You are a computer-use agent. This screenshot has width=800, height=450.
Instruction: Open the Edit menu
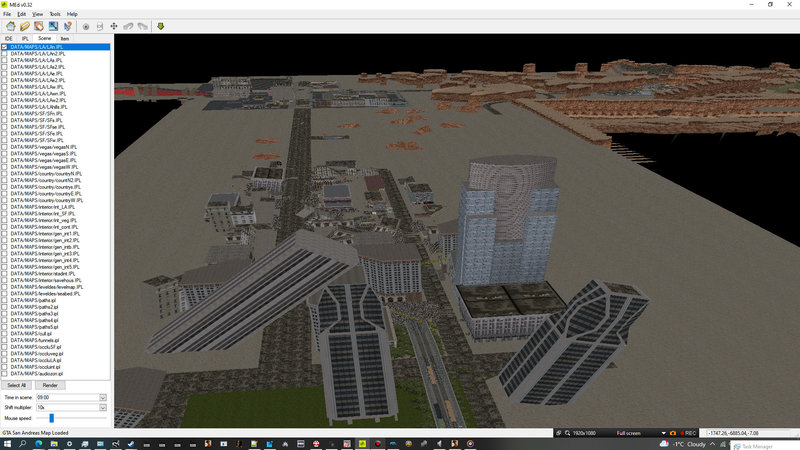point(21,14)
